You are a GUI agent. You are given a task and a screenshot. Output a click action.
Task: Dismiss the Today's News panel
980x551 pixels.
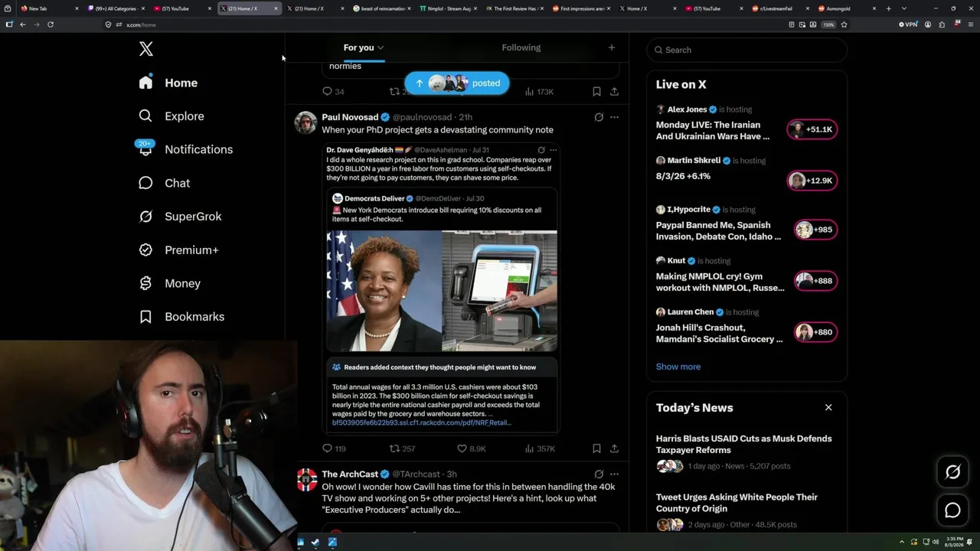[828, 407]
